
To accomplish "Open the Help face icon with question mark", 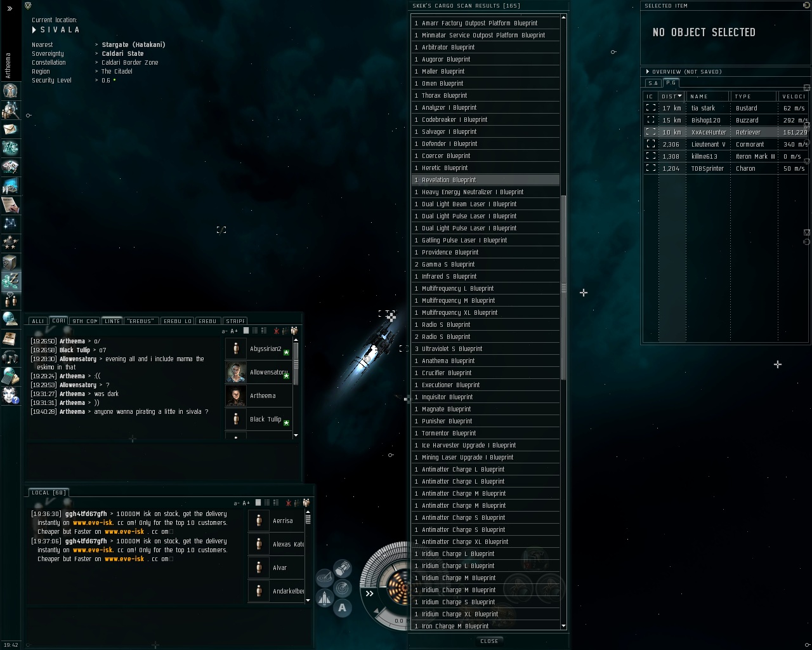I will pos(10,395).
